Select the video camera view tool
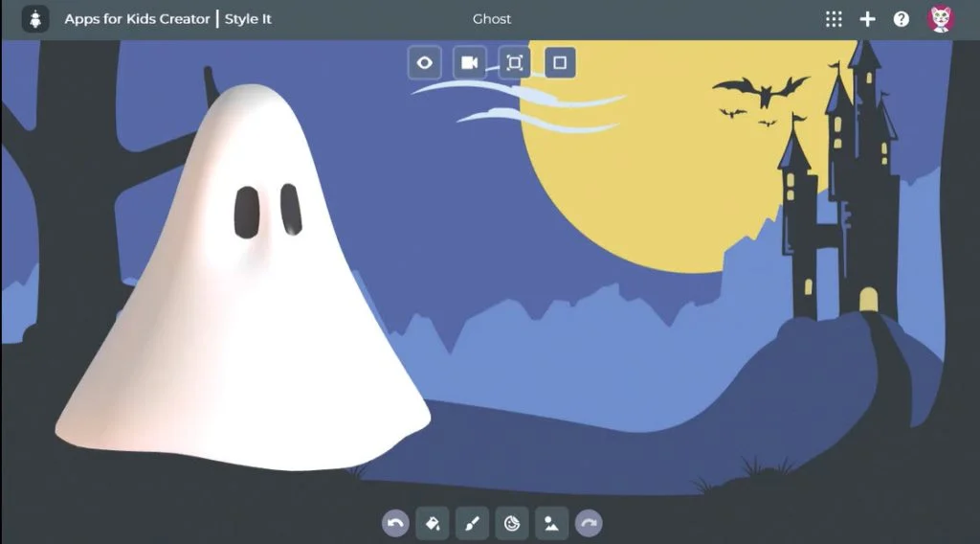This screenshot has width=980, height=544. point(469,62)
